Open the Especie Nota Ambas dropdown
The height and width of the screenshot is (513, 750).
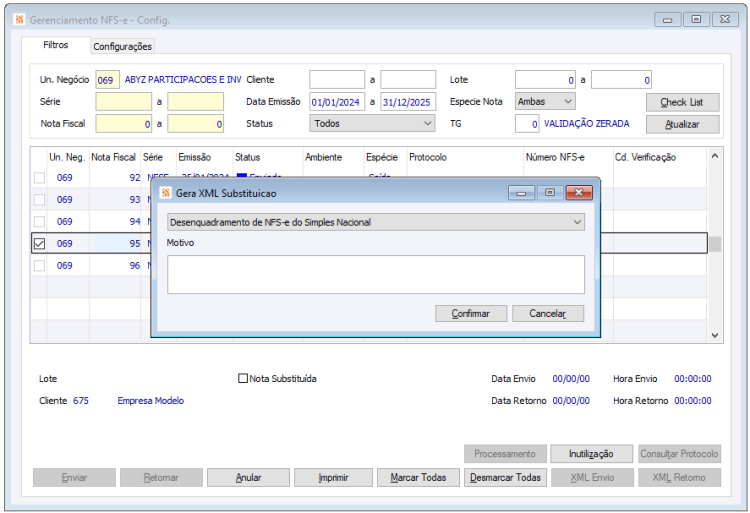tap(545, 101)
